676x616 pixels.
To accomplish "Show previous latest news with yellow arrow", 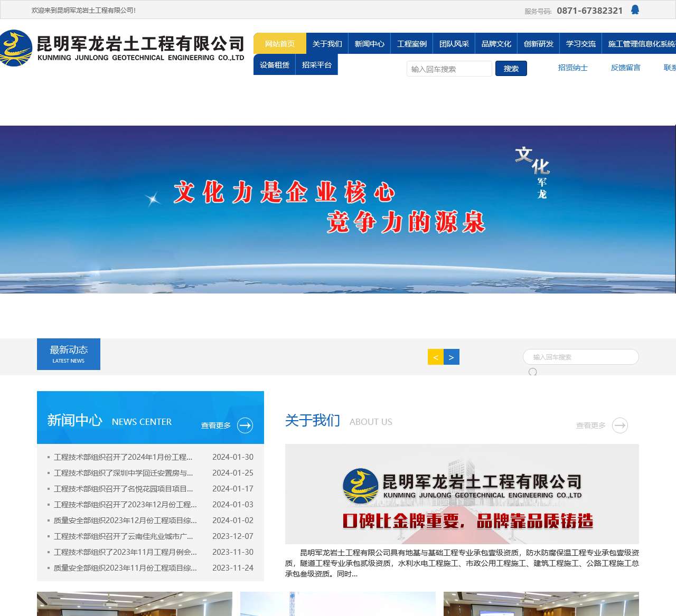I will 436,357.
